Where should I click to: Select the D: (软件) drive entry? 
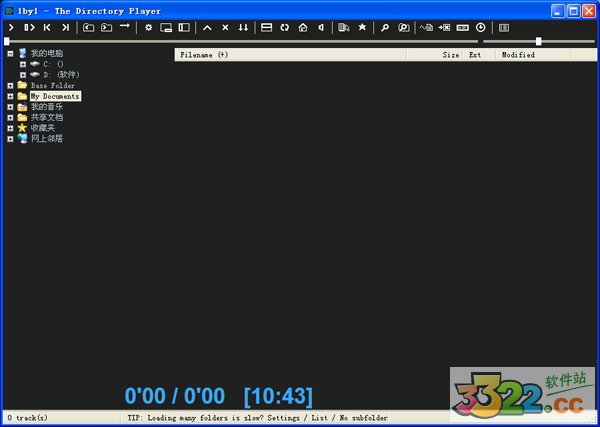(61, 75)
